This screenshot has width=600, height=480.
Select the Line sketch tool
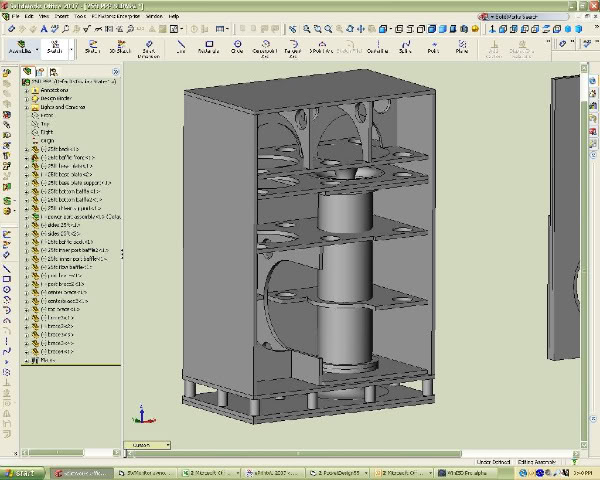point(180,47)
